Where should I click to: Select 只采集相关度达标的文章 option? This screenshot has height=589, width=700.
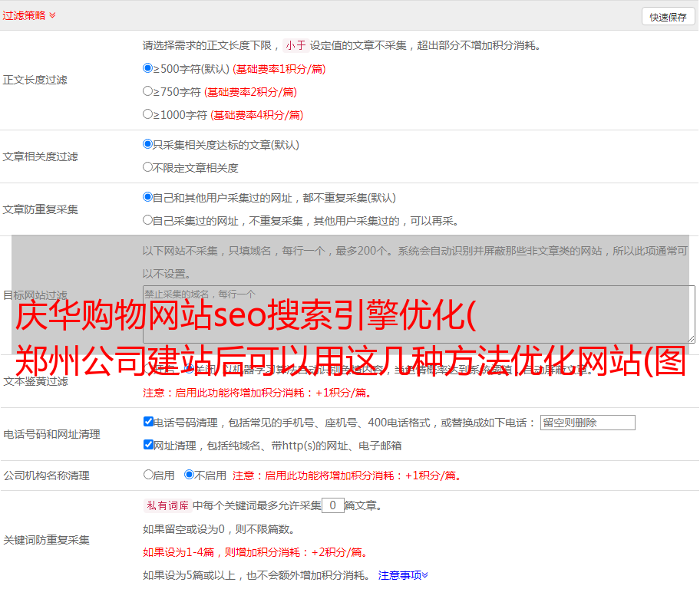[x=148, y=144]
